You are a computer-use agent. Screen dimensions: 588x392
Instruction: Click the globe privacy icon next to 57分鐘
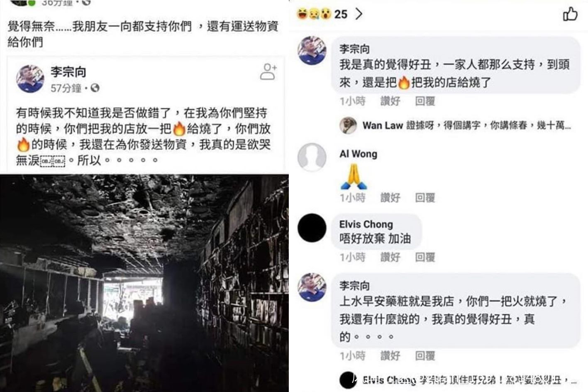95,88
